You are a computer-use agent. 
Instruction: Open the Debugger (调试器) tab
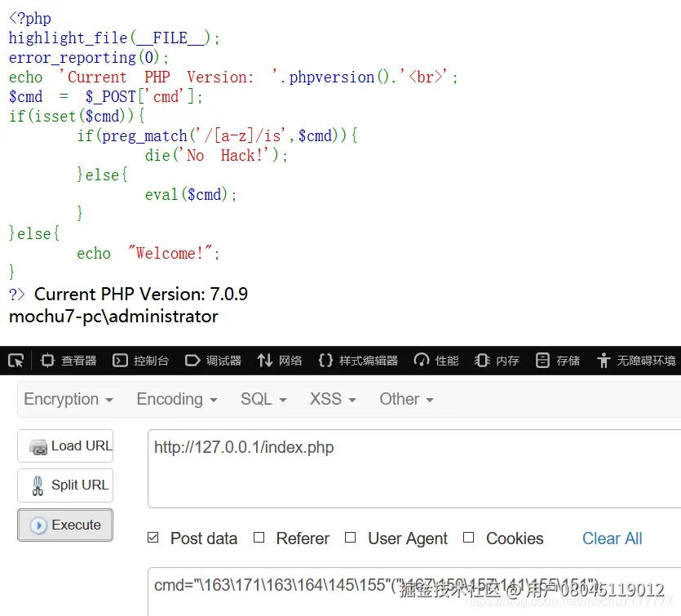[213, 361]
